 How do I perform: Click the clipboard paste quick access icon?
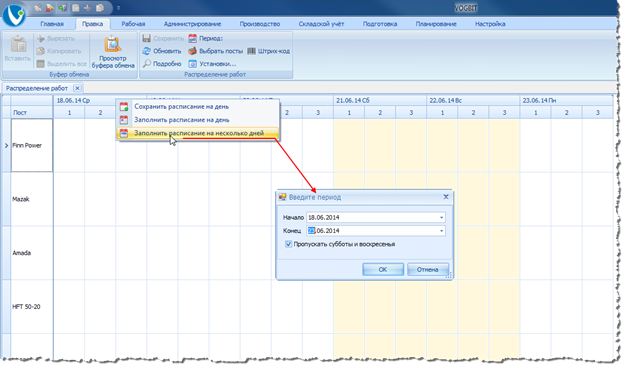click(x=75, y=8)
